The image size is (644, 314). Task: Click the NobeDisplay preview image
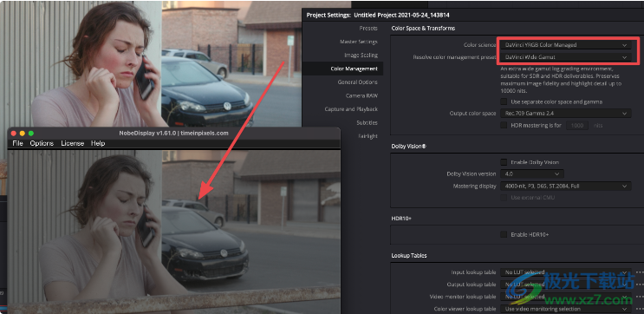(x=174, y=232)
